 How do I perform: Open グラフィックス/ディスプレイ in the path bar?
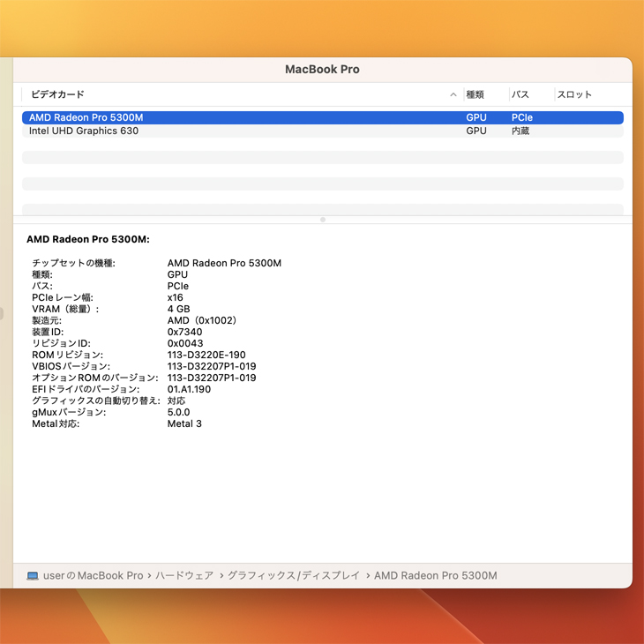(294, 576)
